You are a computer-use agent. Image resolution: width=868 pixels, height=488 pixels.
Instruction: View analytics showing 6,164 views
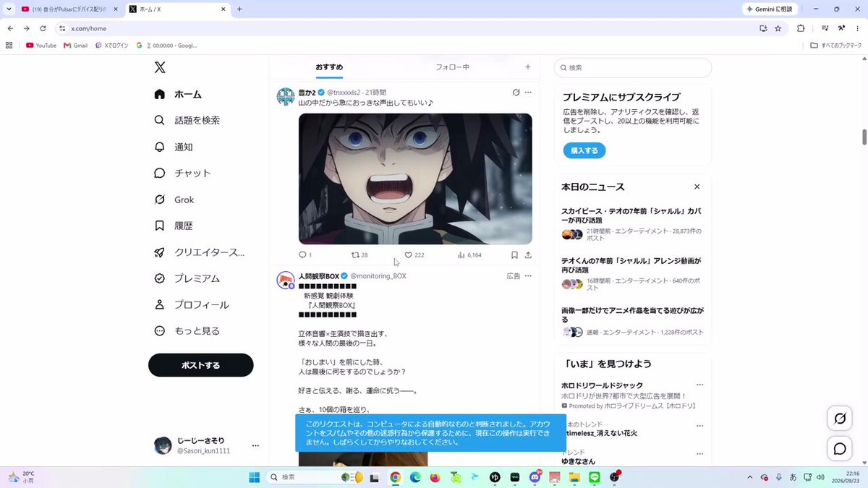point(469,255)
